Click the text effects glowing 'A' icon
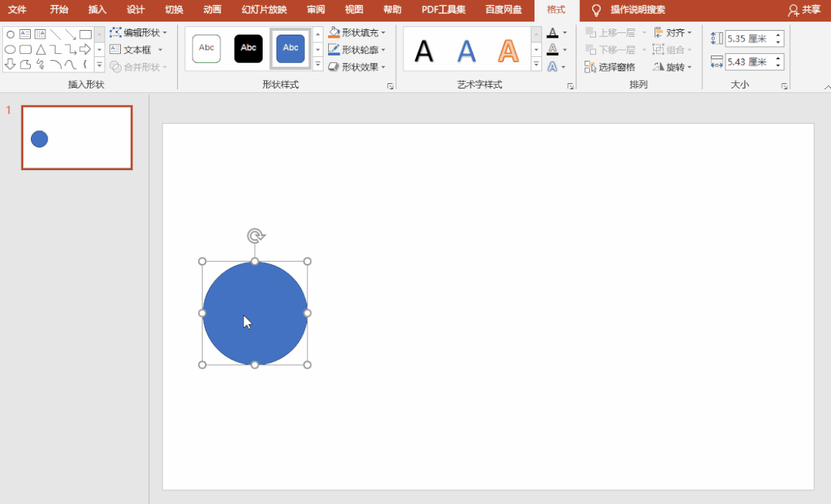Image resolution: width=831 pixels, height=504 pixels. click(x=552, y=67)
